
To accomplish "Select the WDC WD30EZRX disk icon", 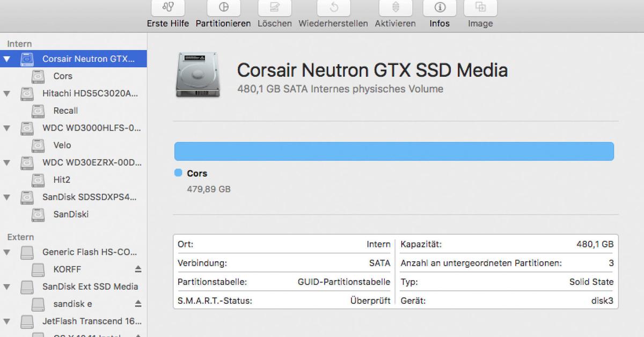I will [x=27, y=162].
